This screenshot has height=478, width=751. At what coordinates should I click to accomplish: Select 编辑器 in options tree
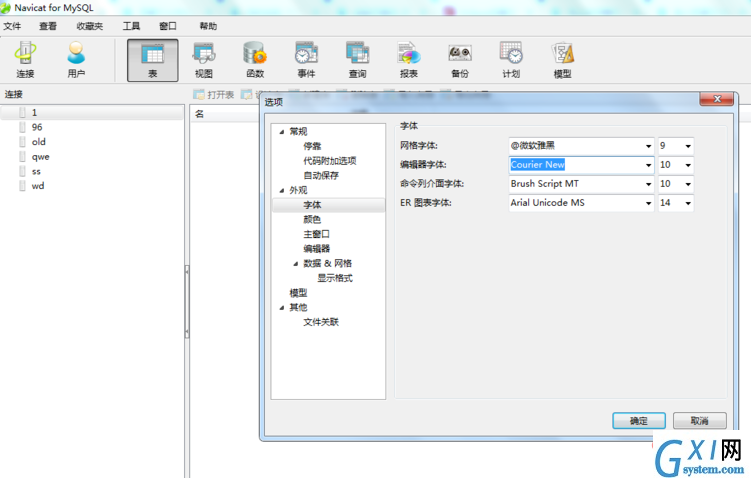pyautogui.click(x=317, y=249)
